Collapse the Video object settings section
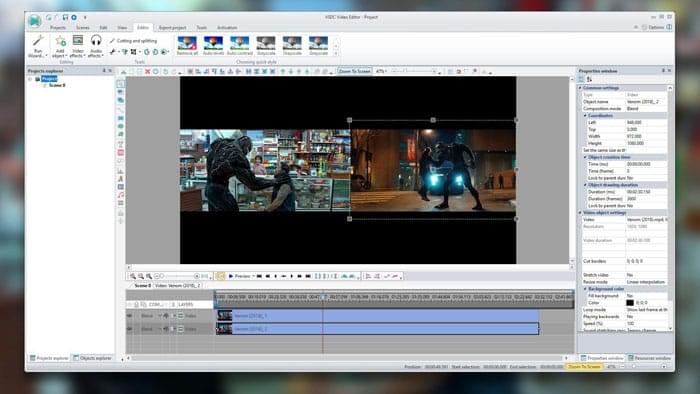 pyautogui.click(x=580, y=213)
